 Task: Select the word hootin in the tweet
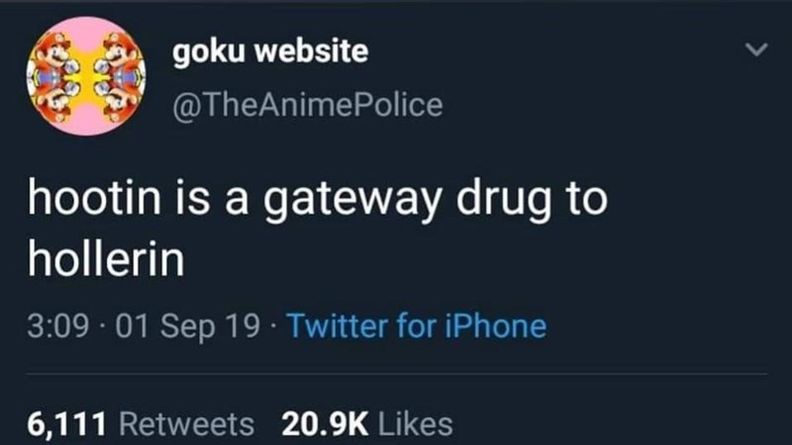coord(94,198)
